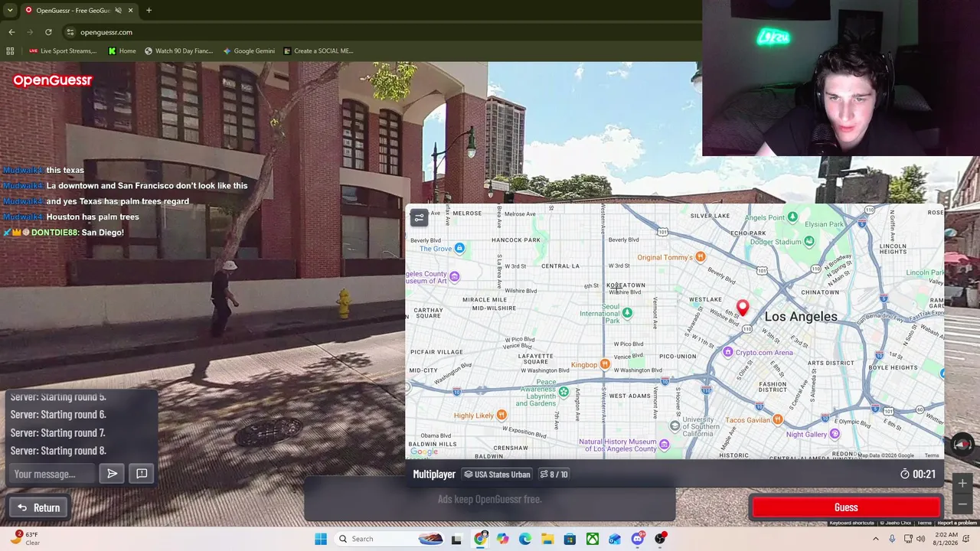Click the Kingbop restaurant marker
This screenshot has height=551, width=980.
tap(605, 364)
